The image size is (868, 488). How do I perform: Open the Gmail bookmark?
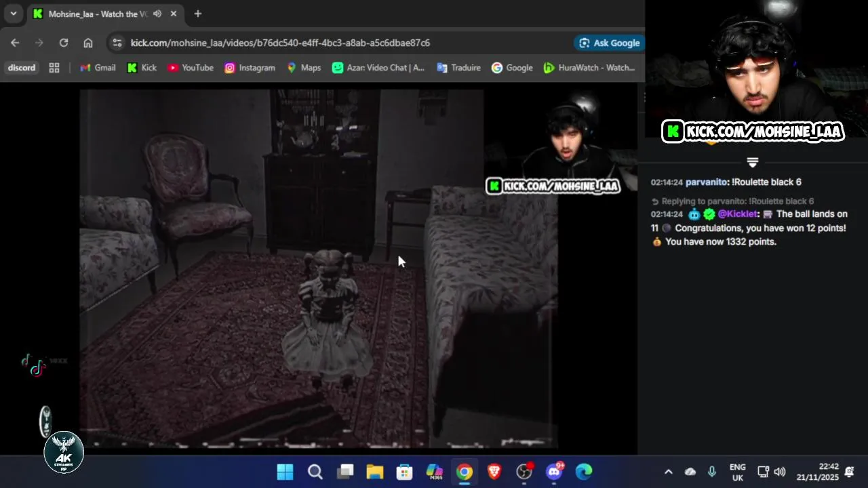click(98, 68)
